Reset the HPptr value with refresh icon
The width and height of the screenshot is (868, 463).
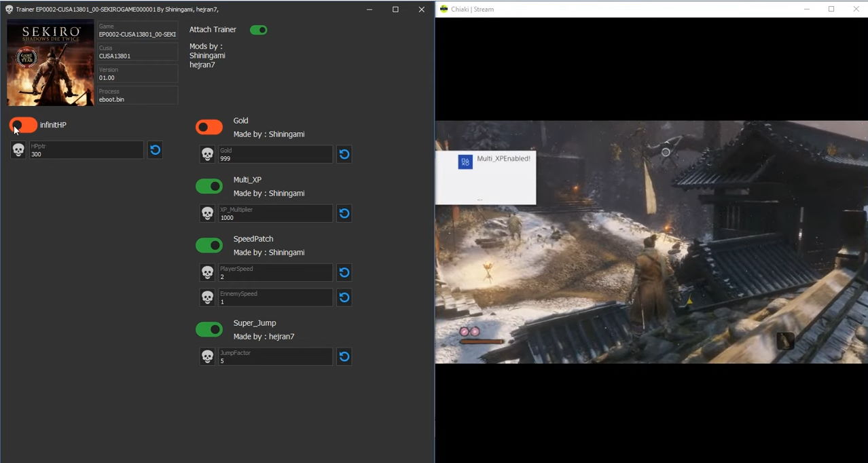[156, 150]
